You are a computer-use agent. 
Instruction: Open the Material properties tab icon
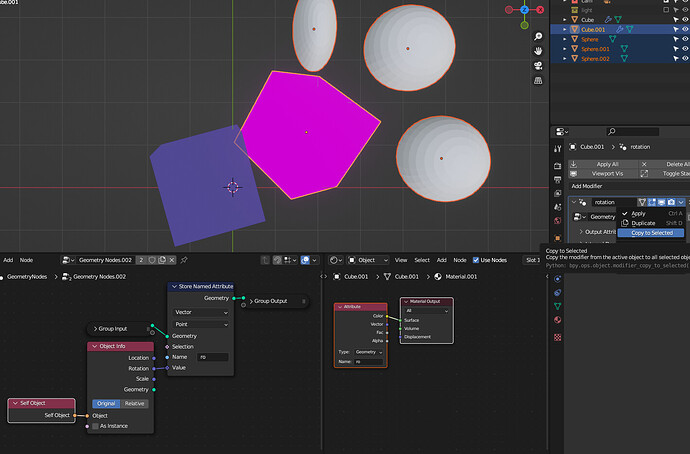tap(558, 320)
